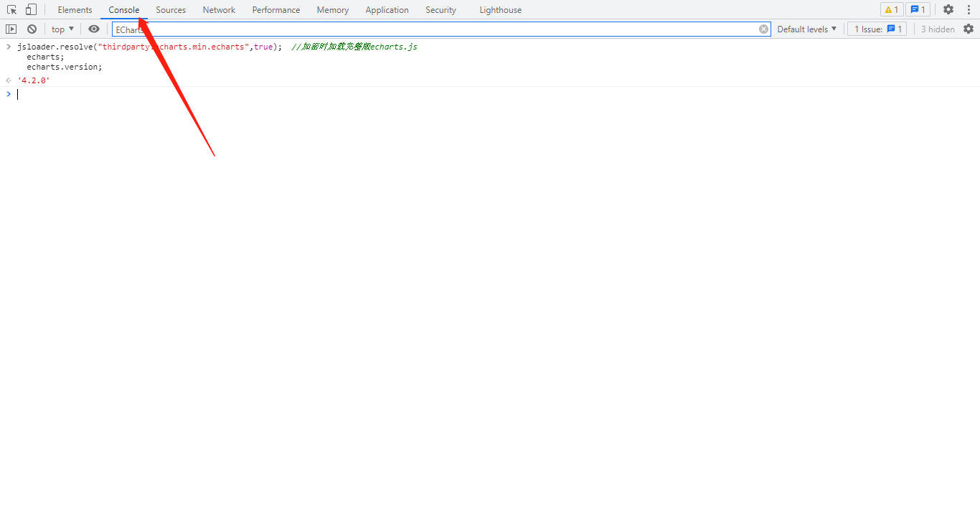
Task: Select the Memory tab
Action: coord(333,10)
